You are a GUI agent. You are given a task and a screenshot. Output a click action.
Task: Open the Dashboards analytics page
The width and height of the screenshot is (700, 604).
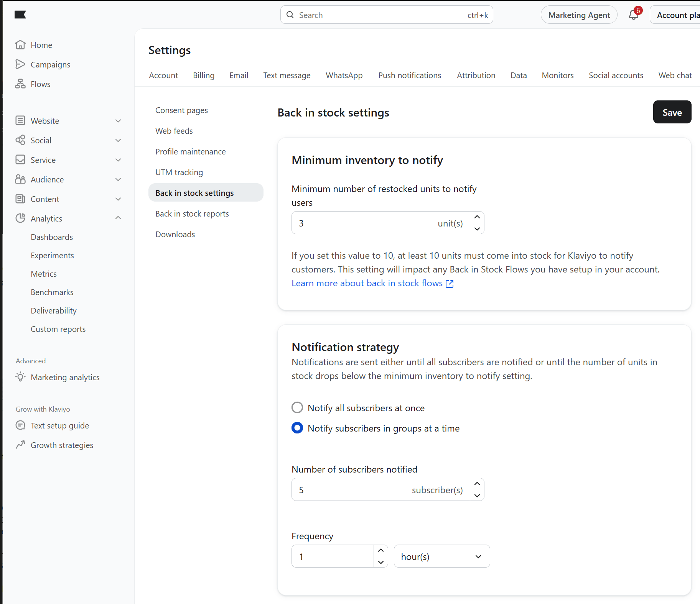[x=52, y=237]
